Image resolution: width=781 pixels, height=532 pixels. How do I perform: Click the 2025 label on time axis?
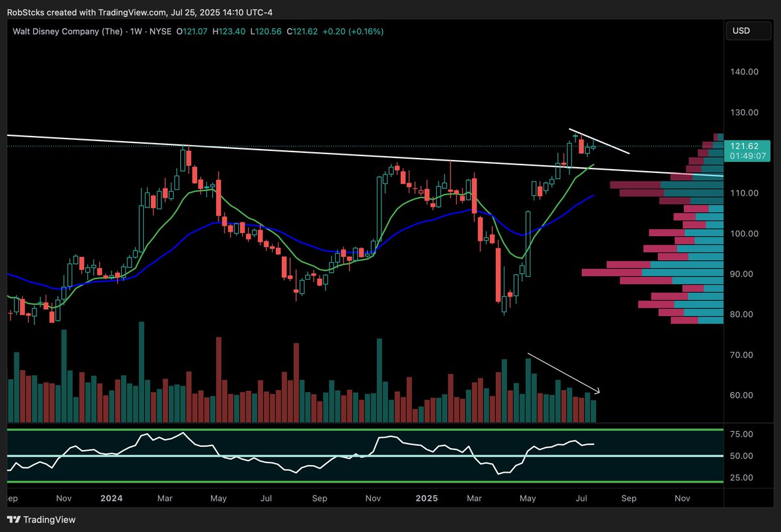tap(428, 498)
